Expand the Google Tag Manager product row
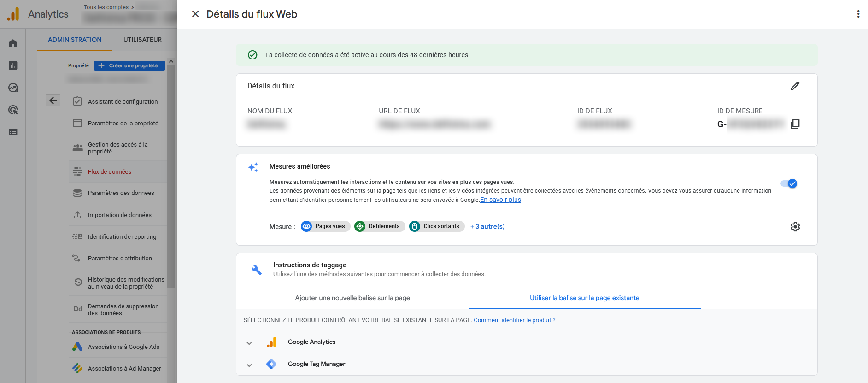Image resolution: width=868 pixels, height=383 pixels. pyautogui.click(x=249, y=365)
